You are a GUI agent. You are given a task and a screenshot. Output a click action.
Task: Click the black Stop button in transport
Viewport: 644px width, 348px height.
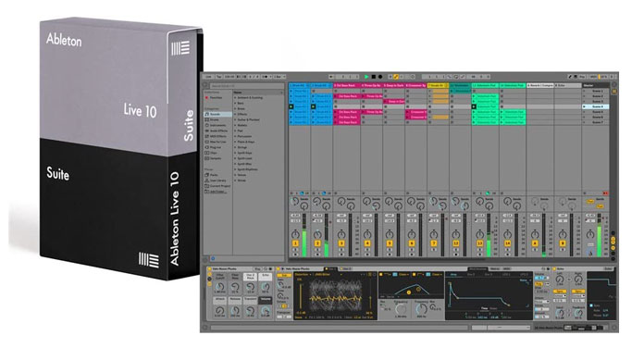tap(374, 77)
